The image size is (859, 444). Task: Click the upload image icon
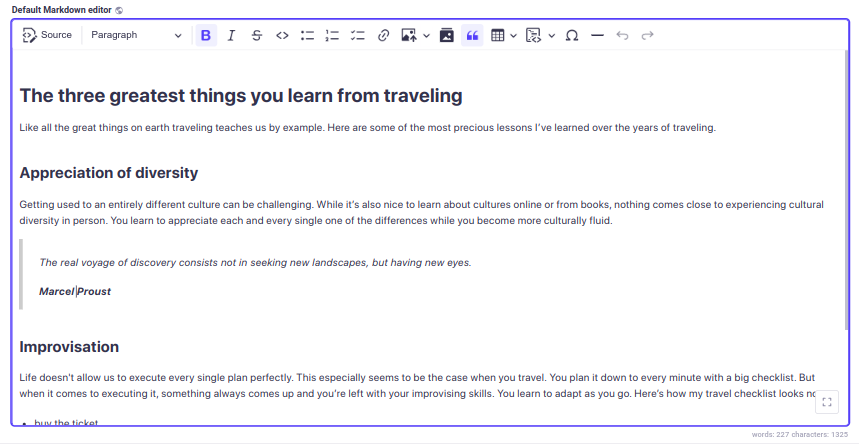coord(409,36)
